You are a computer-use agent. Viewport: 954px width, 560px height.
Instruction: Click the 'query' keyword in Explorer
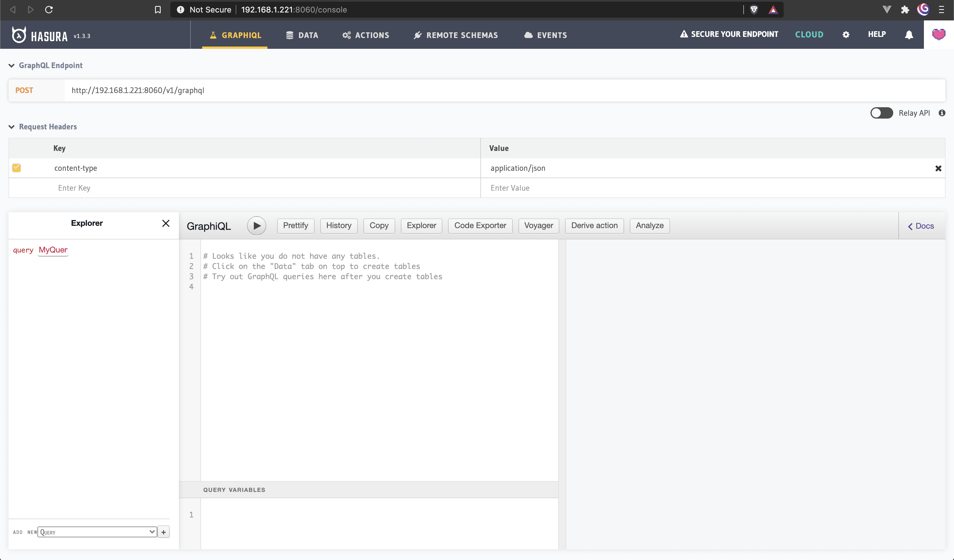[x=23, y=250]
